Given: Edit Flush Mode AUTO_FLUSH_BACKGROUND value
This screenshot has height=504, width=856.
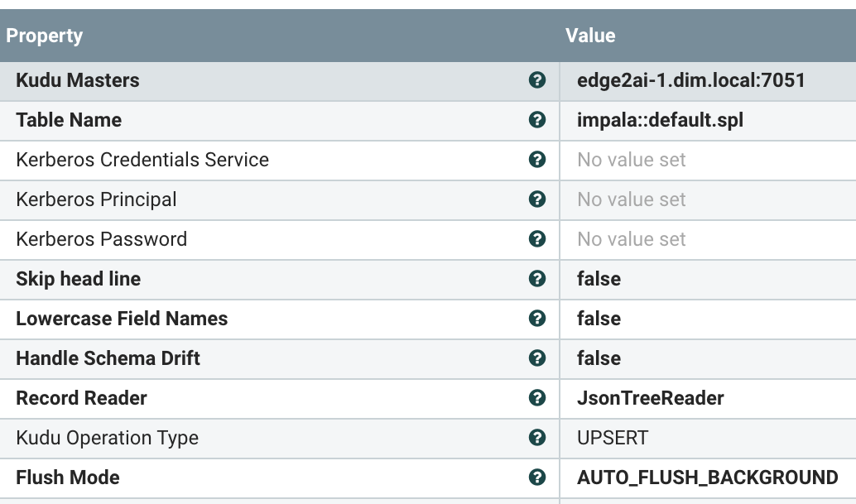Looking at the screenshot, I should coord(707,478).
